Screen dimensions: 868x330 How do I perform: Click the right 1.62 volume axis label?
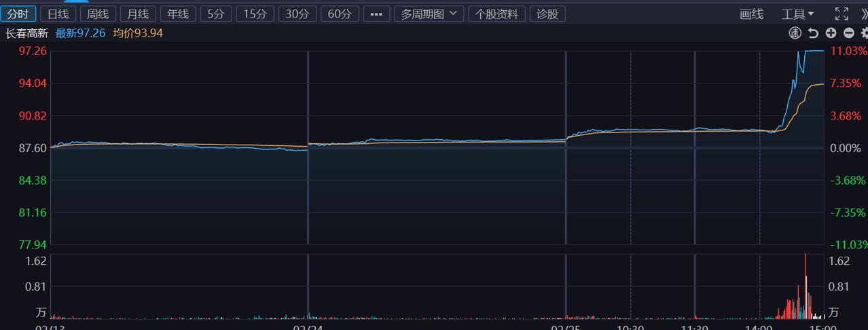click(839, 261)
